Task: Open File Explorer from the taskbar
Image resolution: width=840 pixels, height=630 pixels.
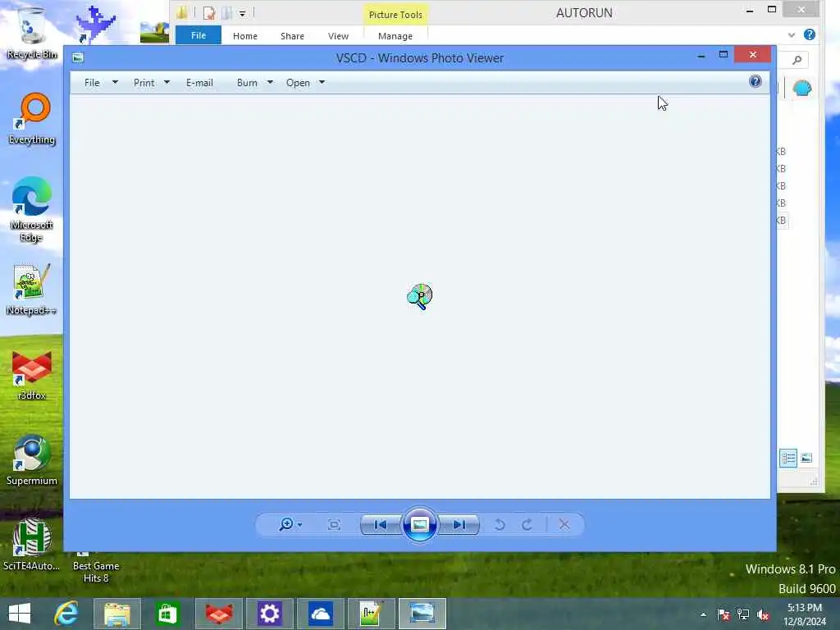Action: [x=117, y=614]
